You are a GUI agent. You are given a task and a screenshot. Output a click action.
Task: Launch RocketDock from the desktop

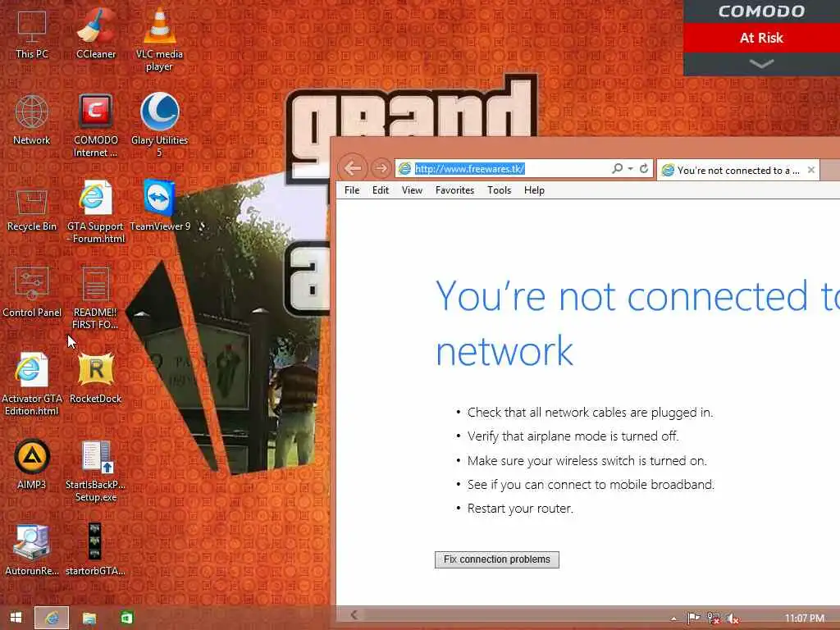click(x=95, y=379)
